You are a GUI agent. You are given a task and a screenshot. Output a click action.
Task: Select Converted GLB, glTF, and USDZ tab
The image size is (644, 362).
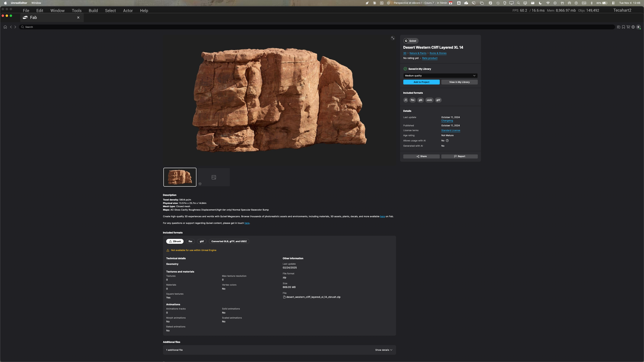pos(229,241)
